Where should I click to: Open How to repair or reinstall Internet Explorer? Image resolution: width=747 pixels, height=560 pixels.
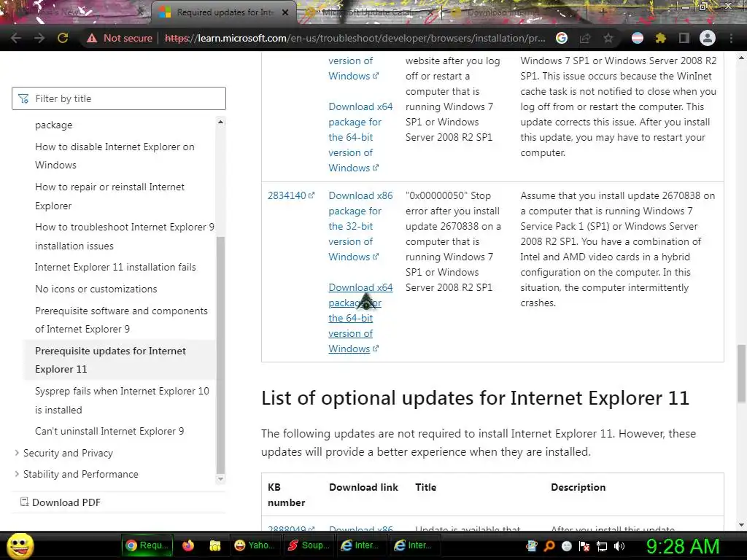[109, 196]
